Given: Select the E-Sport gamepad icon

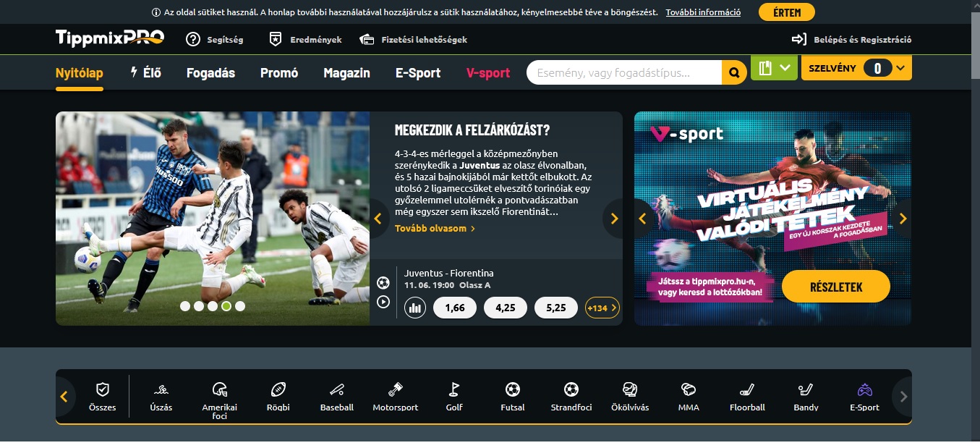Looking at the screenshot, I should pos(864,389).
